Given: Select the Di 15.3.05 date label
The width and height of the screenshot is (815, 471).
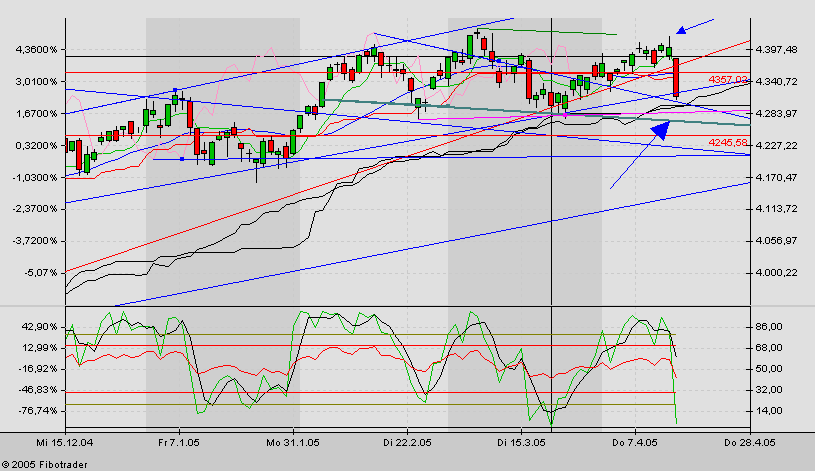Looking at the screenshot, I should 520,440.
